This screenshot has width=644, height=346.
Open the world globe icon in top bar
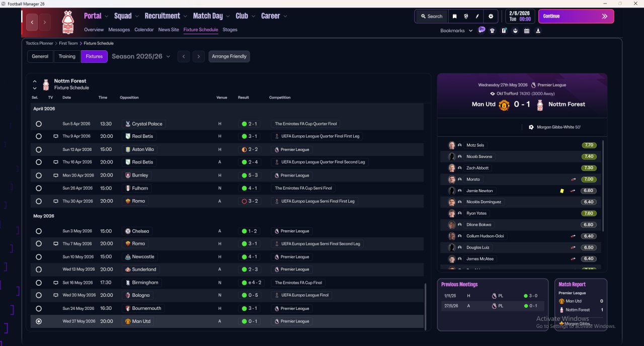(x=466, y=16)
